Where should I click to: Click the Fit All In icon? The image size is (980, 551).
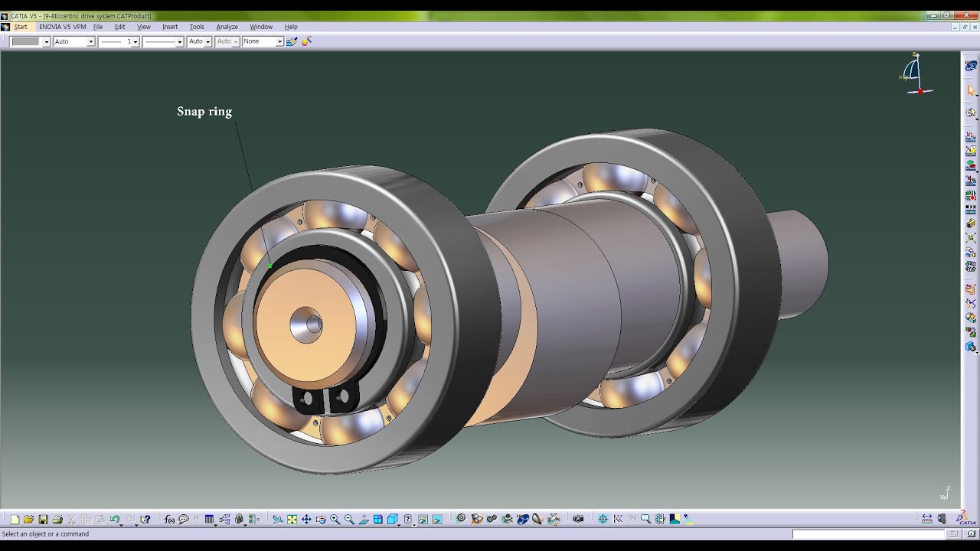[292, 520]
